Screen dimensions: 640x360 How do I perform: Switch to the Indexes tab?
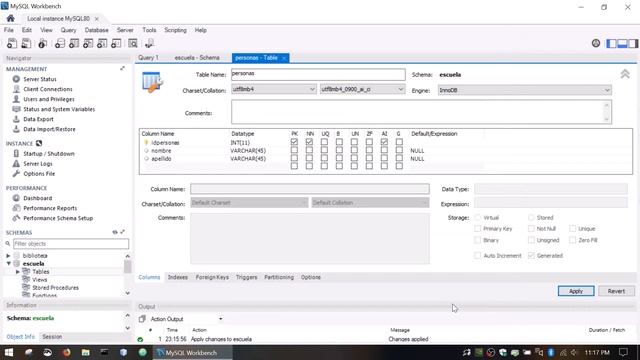(178, 277)
